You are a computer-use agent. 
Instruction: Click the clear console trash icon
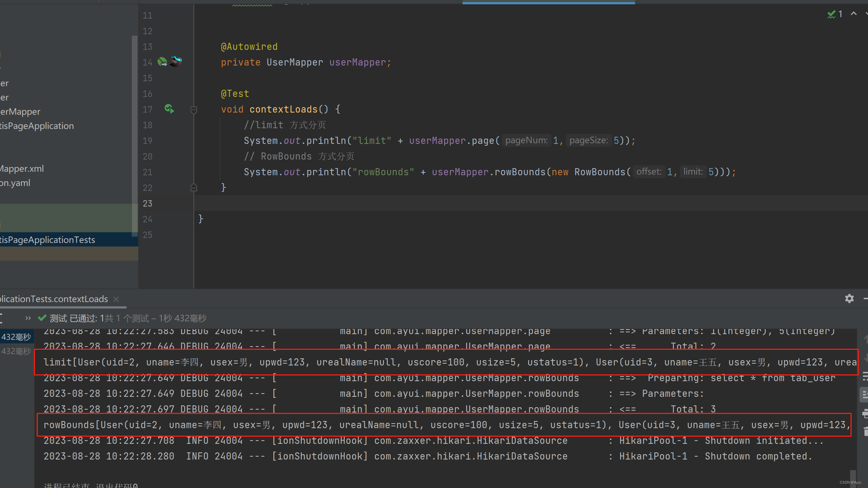(865, 432)
